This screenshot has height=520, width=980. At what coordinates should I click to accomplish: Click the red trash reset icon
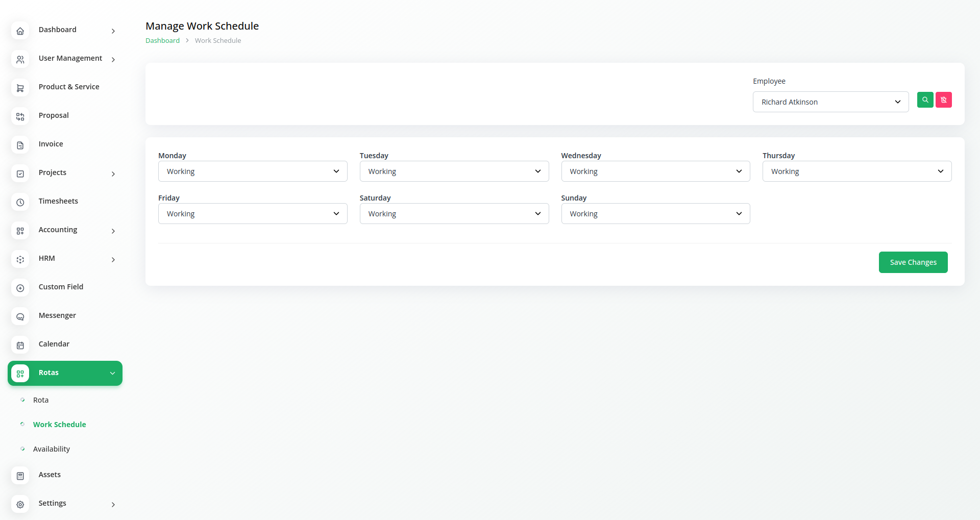tap(943, 100)
